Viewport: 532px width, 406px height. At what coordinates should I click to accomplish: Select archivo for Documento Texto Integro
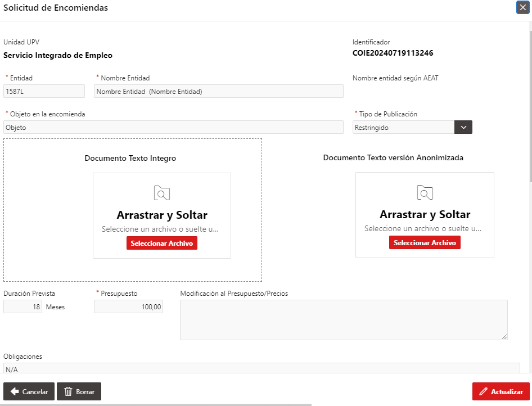click(162, 243)
